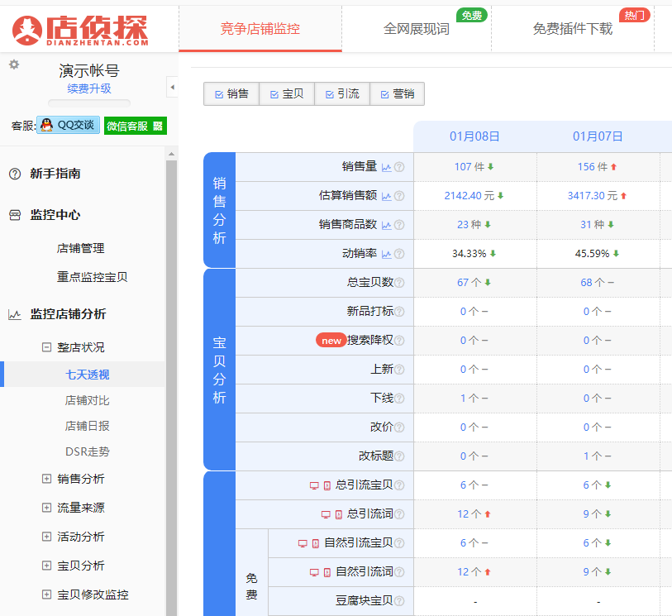Screen dimensions: 672x616
Task: Switch to the 全网展现词 tab
Action: point(416,29)
